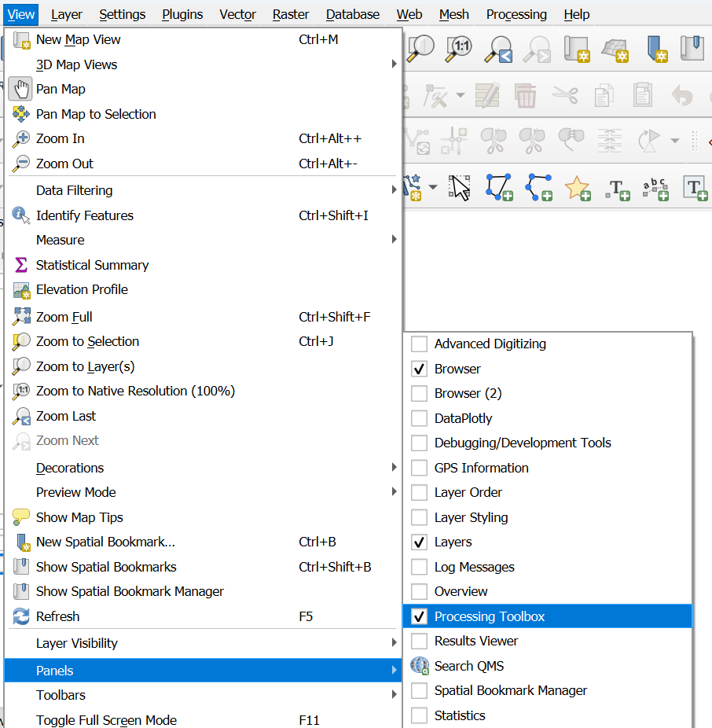Viewport: 712px width, 728px height.
Task: Enable the Layer Styling panel checkbox
Action: 420,517
